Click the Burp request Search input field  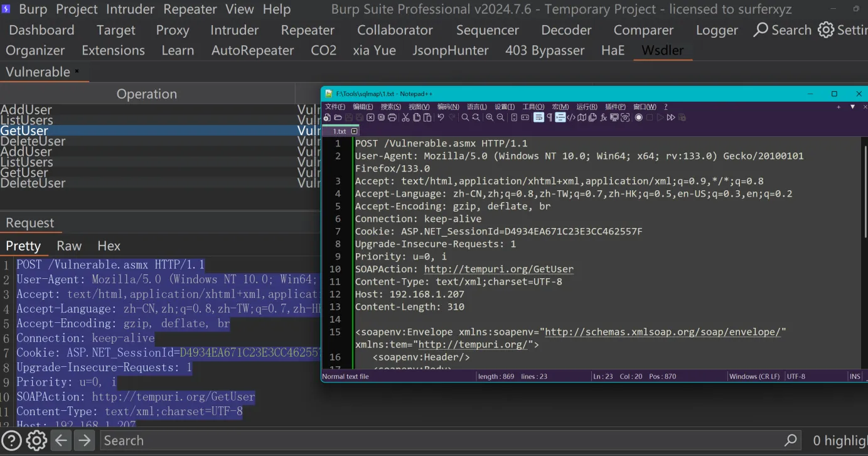pos(451,440)
